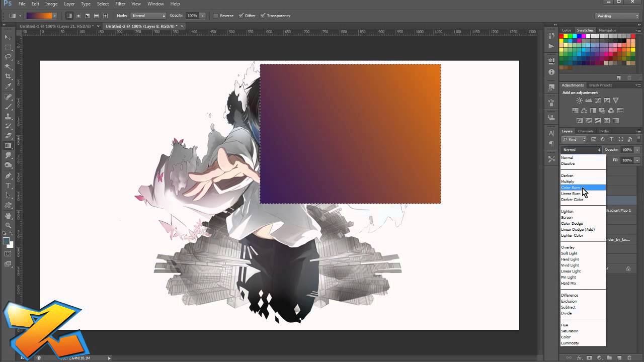This screenshot has height=362, width=644.
Task: Select the Crop tool
Action: pos(8,76)
